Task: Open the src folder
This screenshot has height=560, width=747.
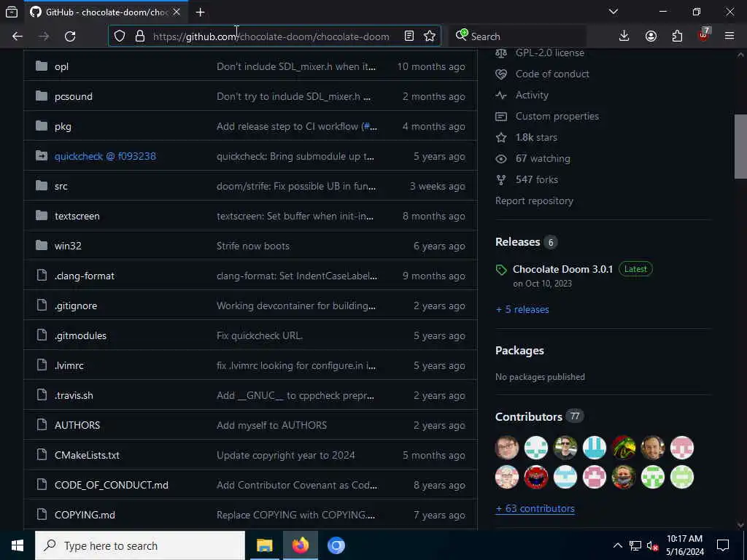Action: coord(61,186)
